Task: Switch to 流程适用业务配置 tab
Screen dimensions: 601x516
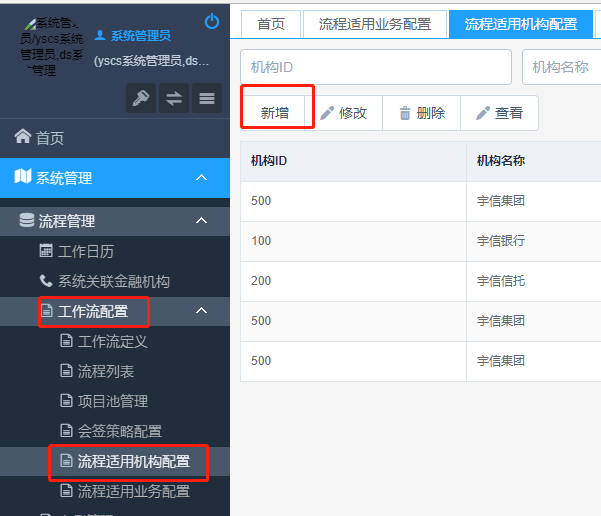Action: tap(375, 24)
